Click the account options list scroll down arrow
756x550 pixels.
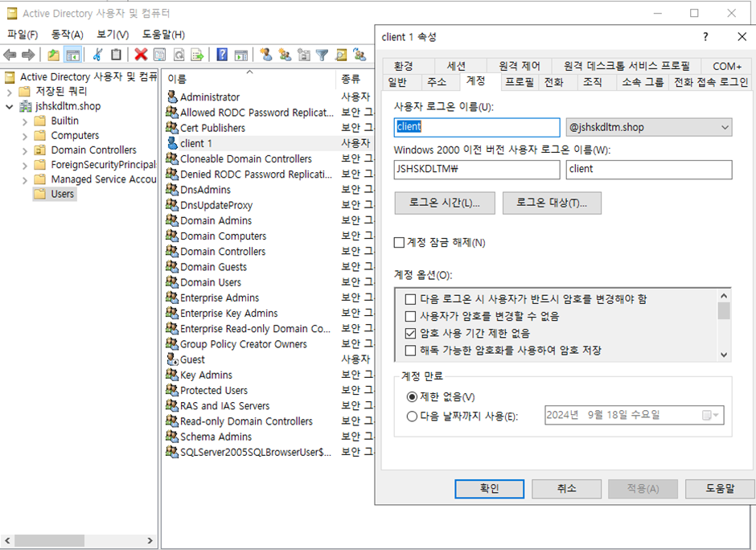724,354
